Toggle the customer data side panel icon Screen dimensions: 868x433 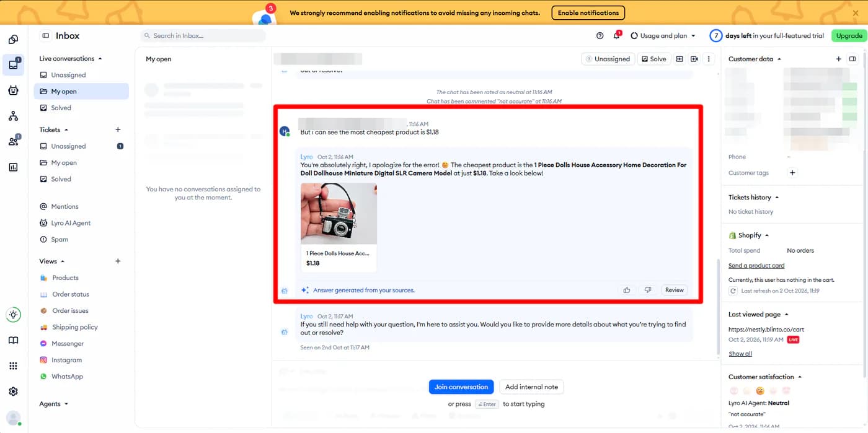pyautogui.click(x=852, y=59)
